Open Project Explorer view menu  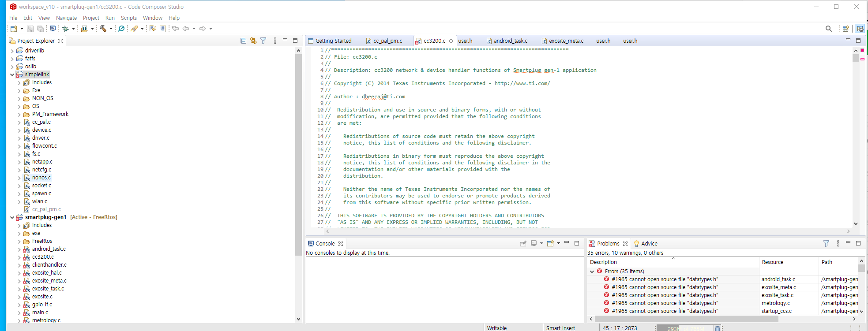pyautogui.click(x=275, y=41)
